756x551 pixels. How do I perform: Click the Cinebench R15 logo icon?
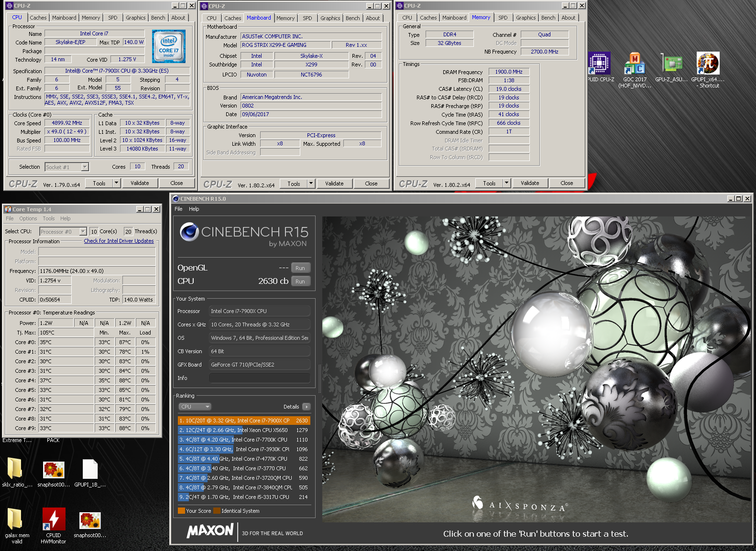click(189, 232)
